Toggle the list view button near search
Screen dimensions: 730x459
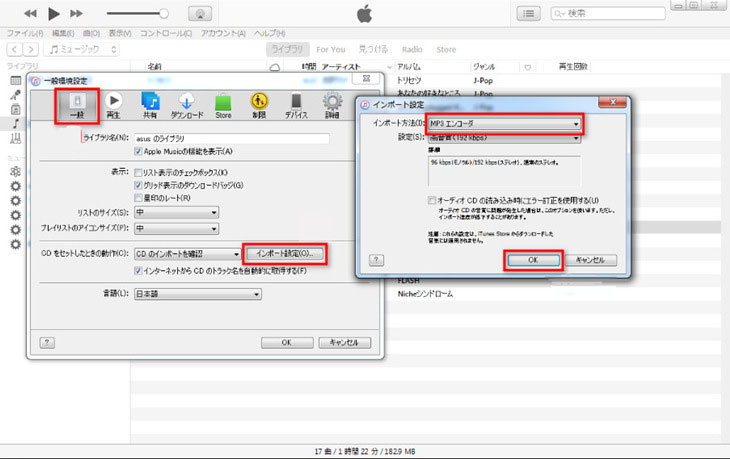pyautogui.click(x=528, y=14)
